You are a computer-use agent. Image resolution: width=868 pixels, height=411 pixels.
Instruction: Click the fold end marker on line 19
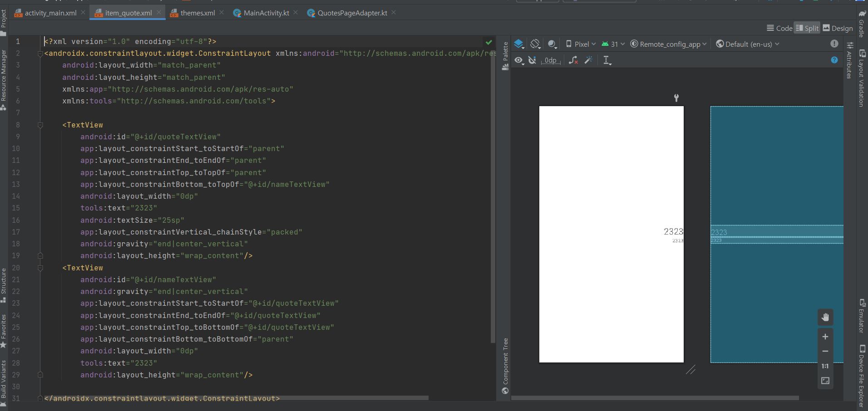point(40,256)
